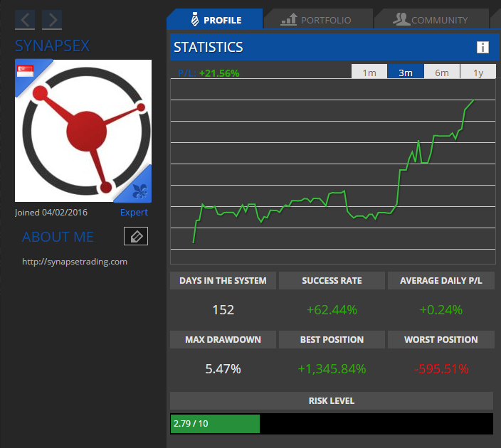Click the SYNAPSEX username heading
The height and width of the screenshot is (448, 501).
[53, 46]
